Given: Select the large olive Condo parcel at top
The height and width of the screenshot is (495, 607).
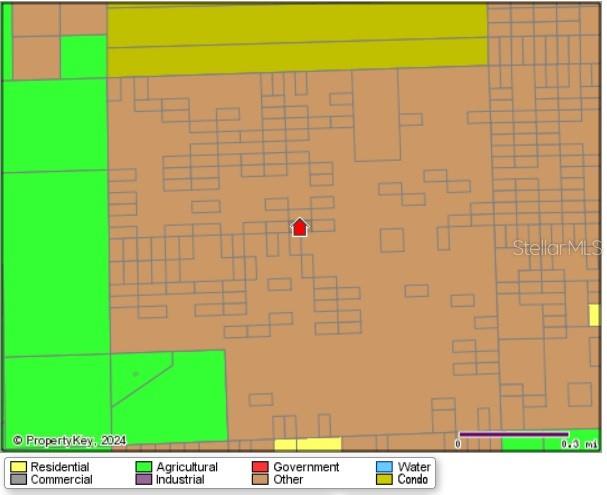Looking at the screenshot, I should 296,39.
